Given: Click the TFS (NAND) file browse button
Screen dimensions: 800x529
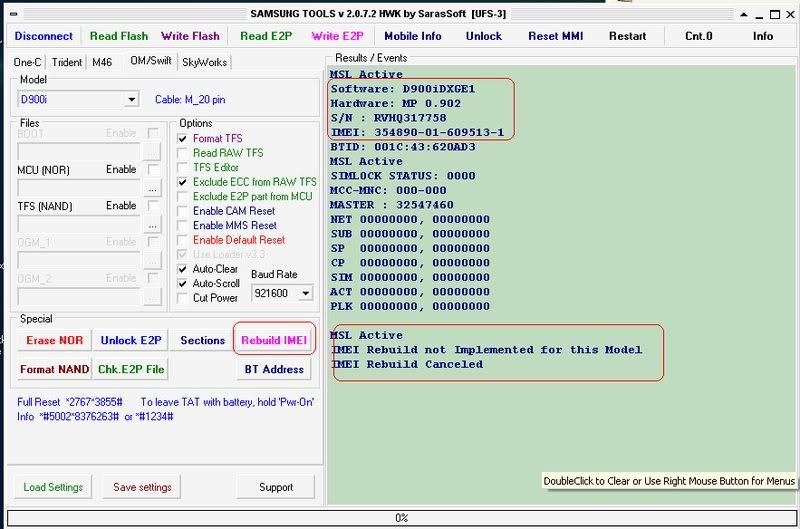Looking at the screenshot, I should [153, 225].
